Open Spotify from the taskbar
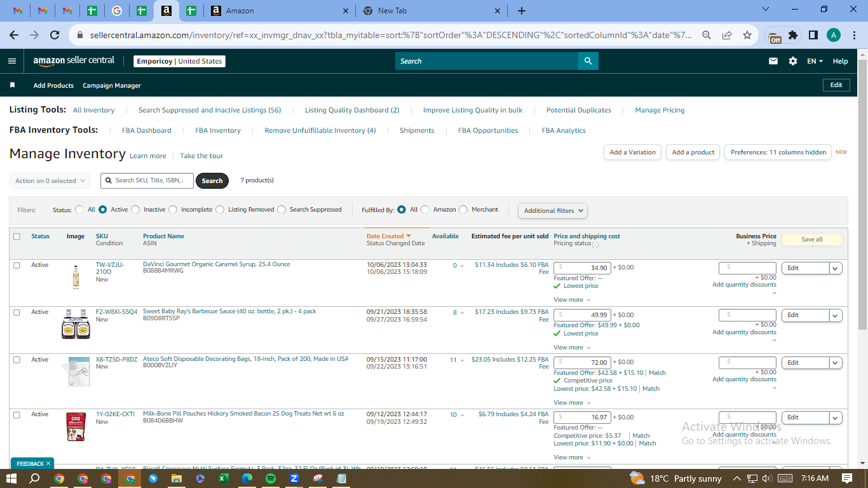The image size is (868, 488). [x=271, y=478]
